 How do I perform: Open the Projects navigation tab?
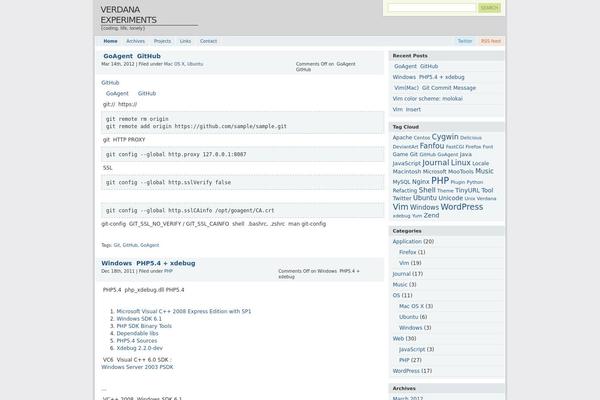point(162,41)
